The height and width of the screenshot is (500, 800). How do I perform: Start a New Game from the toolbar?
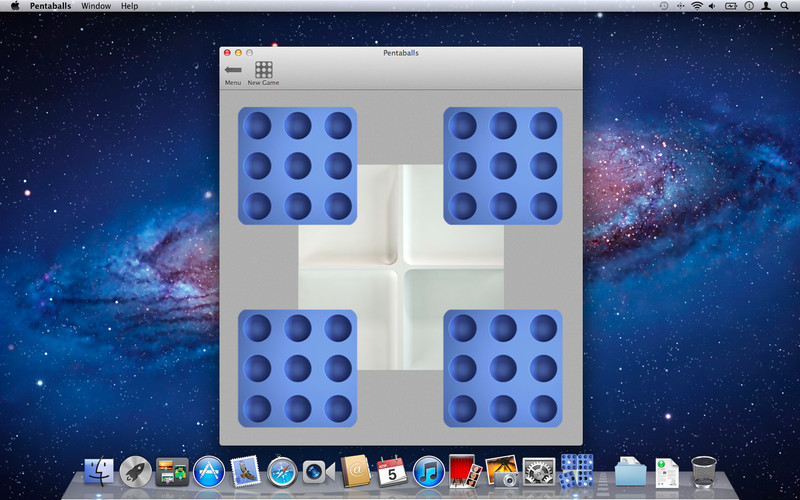tap(263, 73)
